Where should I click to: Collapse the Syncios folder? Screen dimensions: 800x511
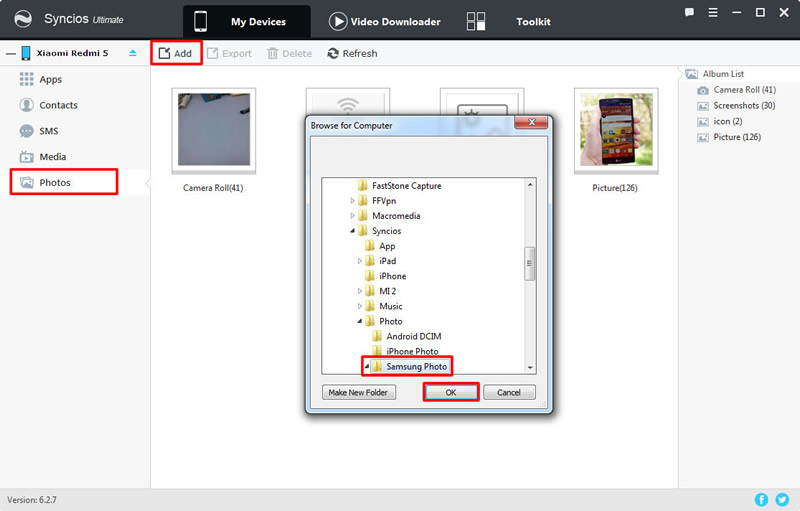(352, 231)
